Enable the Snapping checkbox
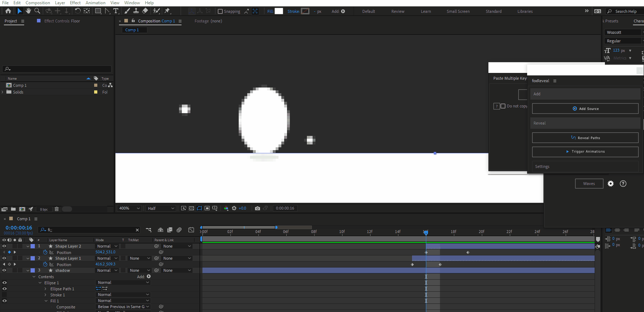The height and width of the screenshot is (312, 644). point(220,11)
